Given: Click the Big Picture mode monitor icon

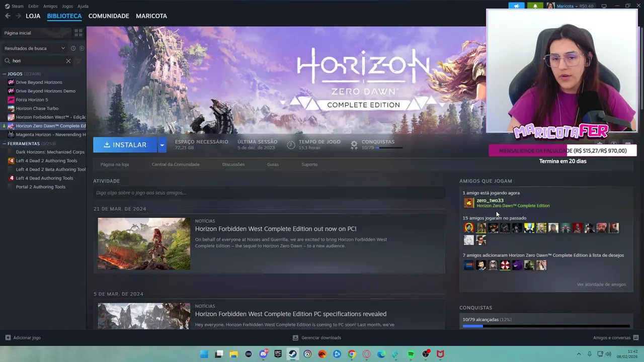Looking at the screenshot, I should (604, 6).
